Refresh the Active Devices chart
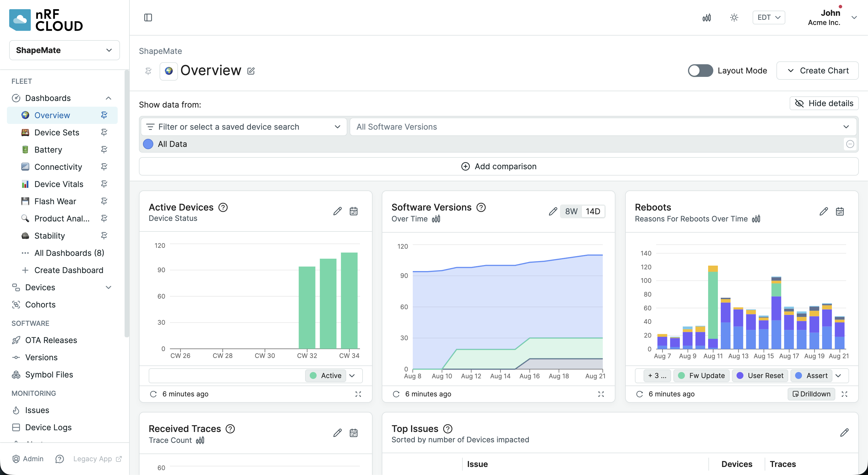Image resolution: width=868 pixels, height=475 pixels. pos(153,394)
